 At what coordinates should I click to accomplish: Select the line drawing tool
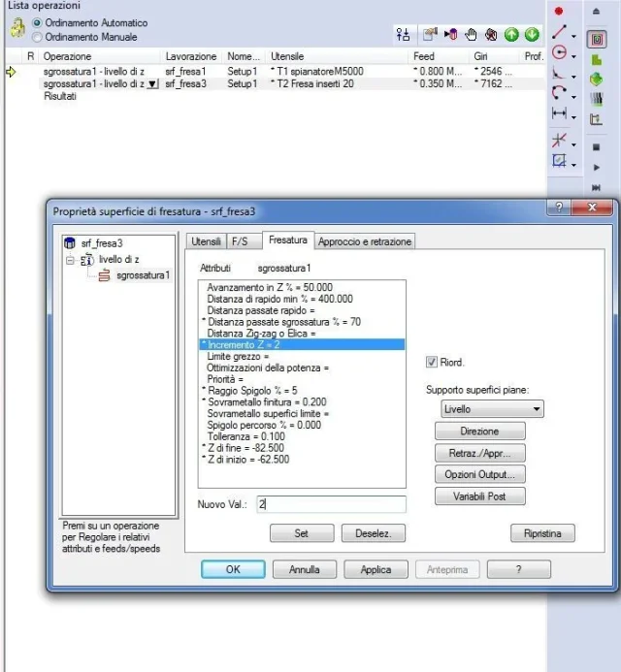pos(559,34)
